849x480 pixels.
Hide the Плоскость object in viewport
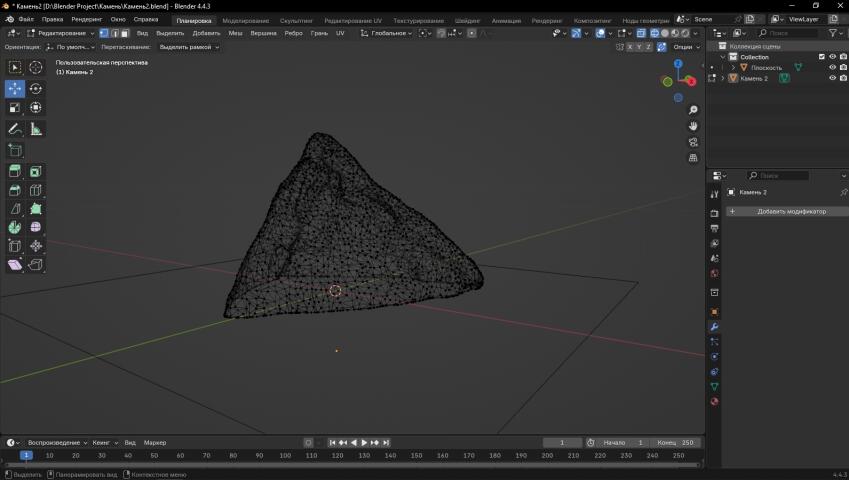[833, 67]
